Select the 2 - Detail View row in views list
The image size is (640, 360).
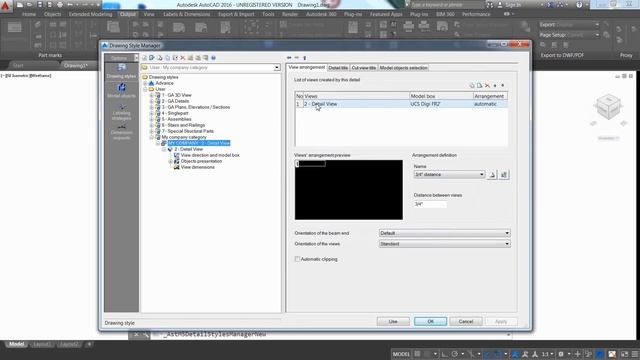click(x=401, y=104)
